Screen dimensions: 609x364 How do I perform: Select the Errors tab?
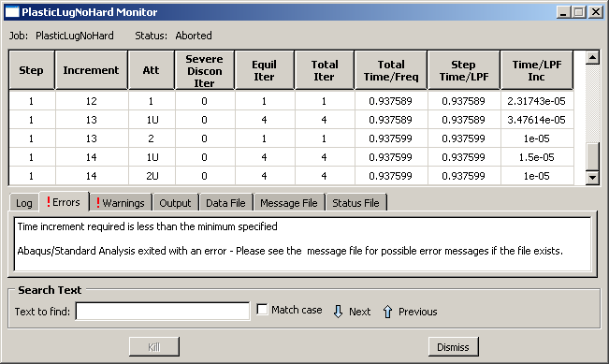pyautogui.click(x=65, y=202)
